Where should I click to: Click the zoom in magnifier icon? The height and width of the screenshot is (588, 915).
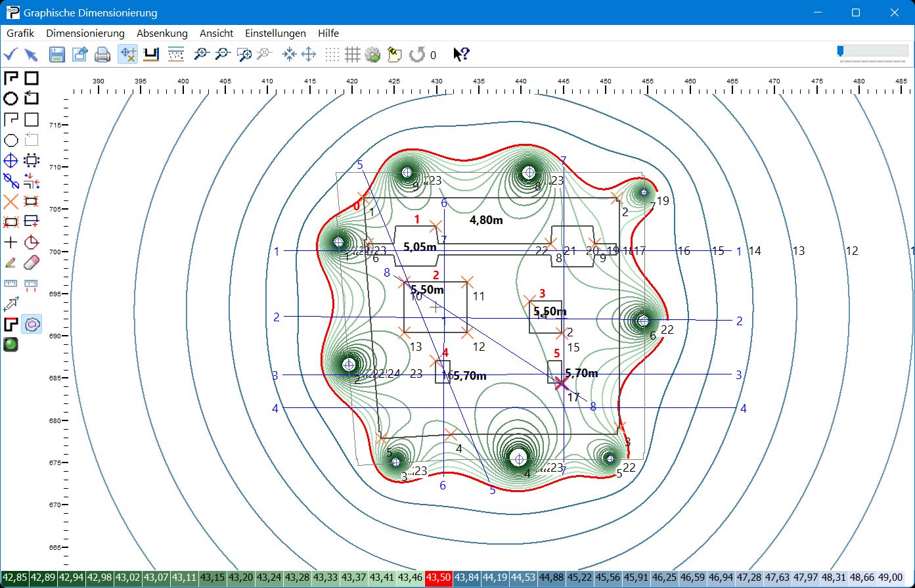[x=201, y=55]
